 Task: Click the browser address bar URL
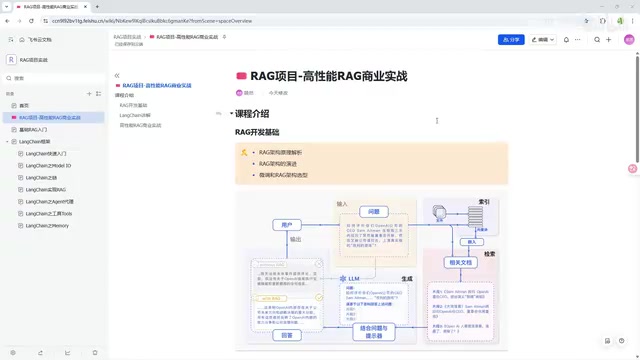(x=152, y=21)
